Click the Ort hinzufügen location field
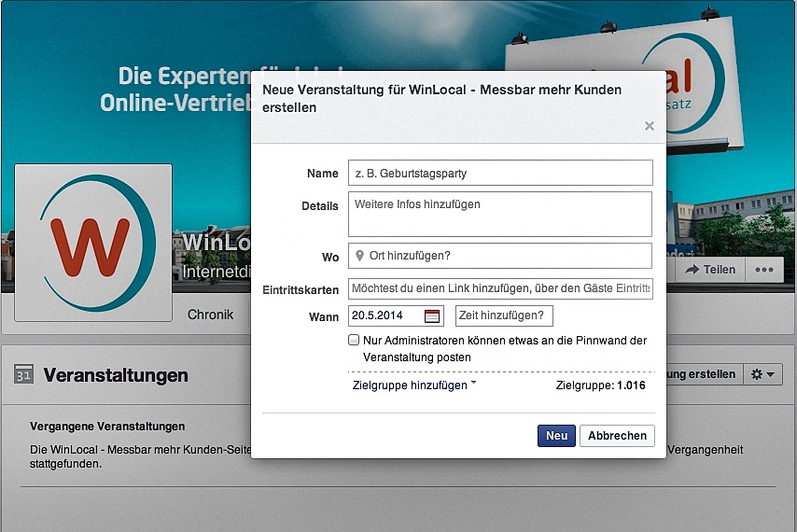This screenshot has height=532, width=797. pos(500,256)
